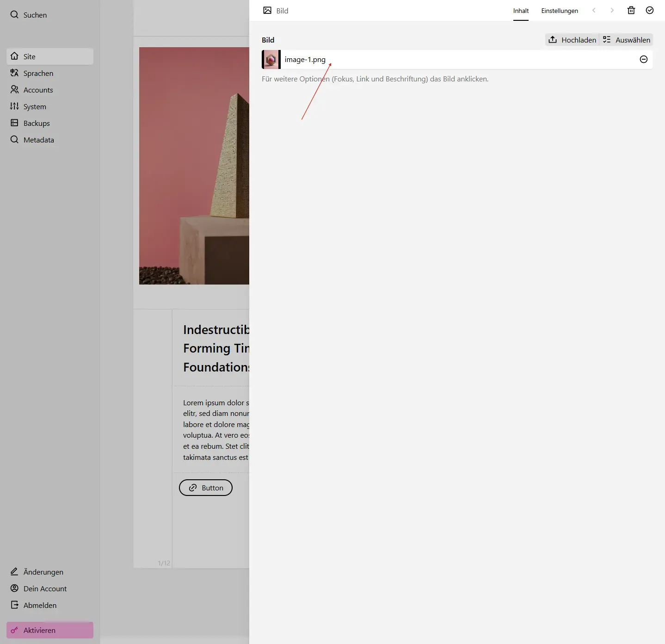This screenshot has height=644, width=665.
Task: Select the Site section with the home icon
Action: (x=14, y=56)
